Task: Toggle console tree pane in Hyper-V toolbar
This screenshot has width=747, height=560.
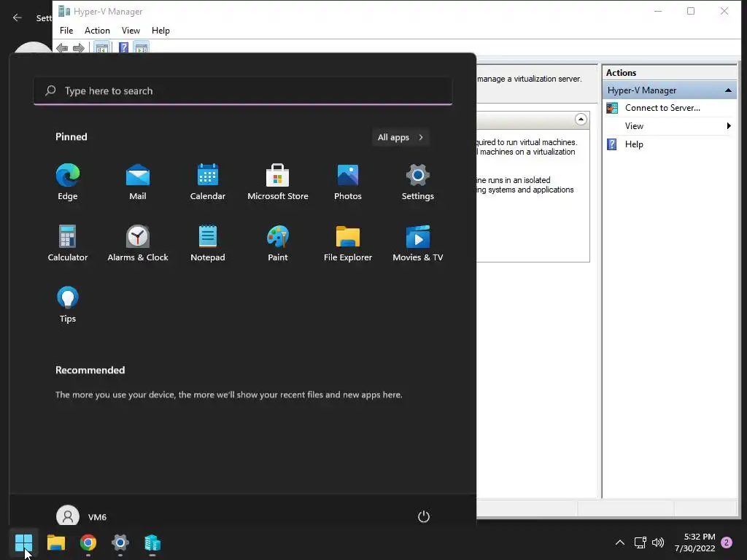Action: tap(101, 47)
